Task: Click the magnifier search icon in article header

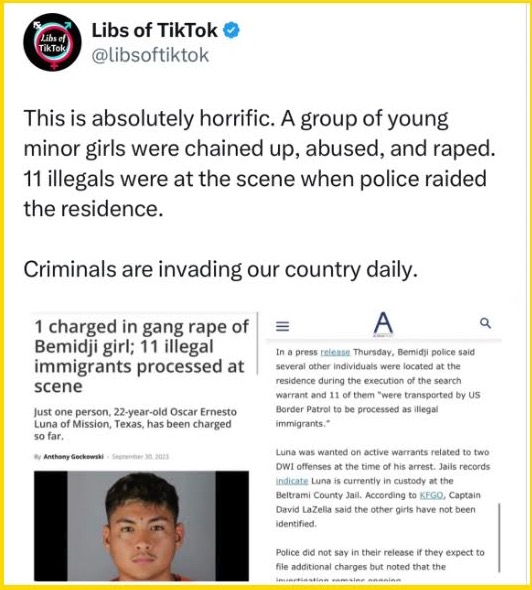Action: pos(485,323)
